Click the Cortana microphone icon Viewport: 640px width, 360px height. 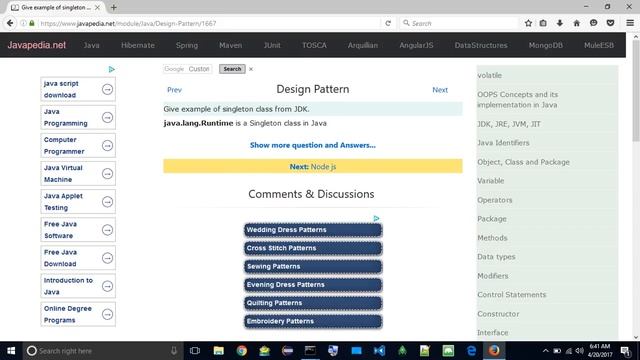174,351
